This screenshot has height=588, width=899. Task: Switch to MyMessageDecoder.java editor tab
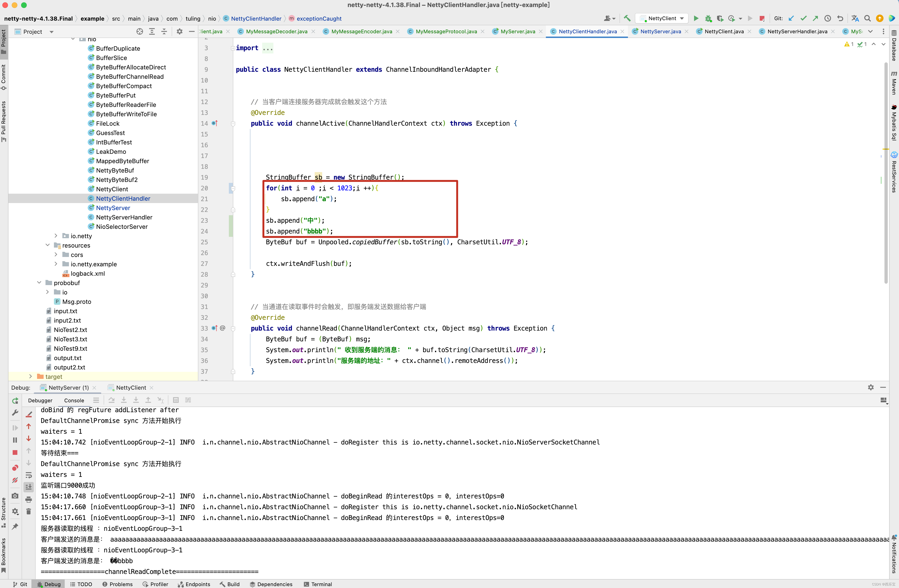pos(276,31)
